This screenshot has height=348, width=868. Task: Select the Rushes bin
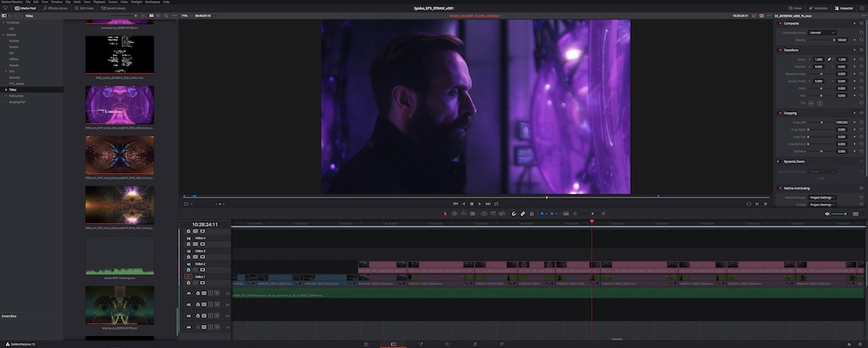[x=14, y=41]
